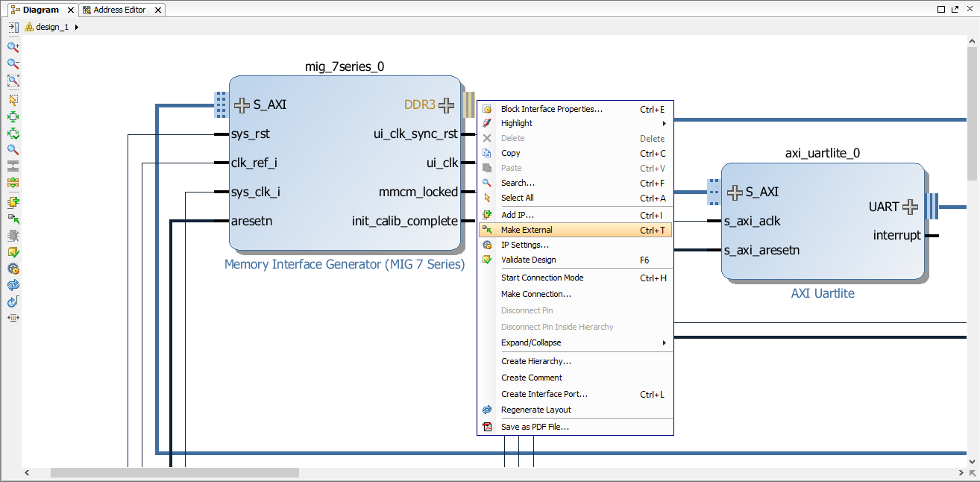Click the Zoom In toolbar icon
980x482 pixels.
pyautogui.click(x=13, y=47)
